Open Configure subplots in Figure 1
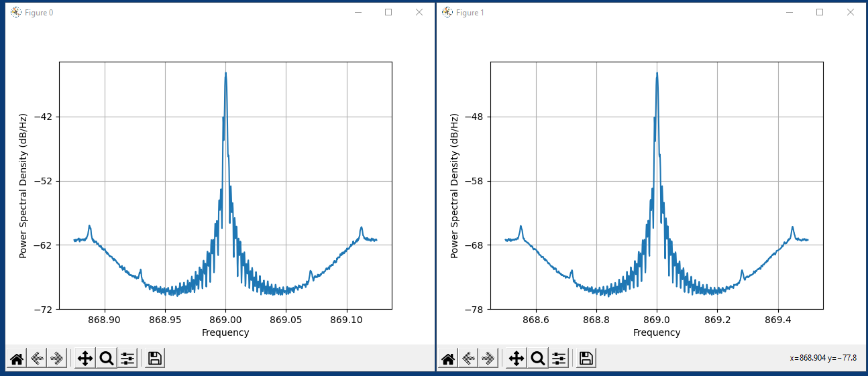Screen dimensions: 868x376 coord(559,359)
